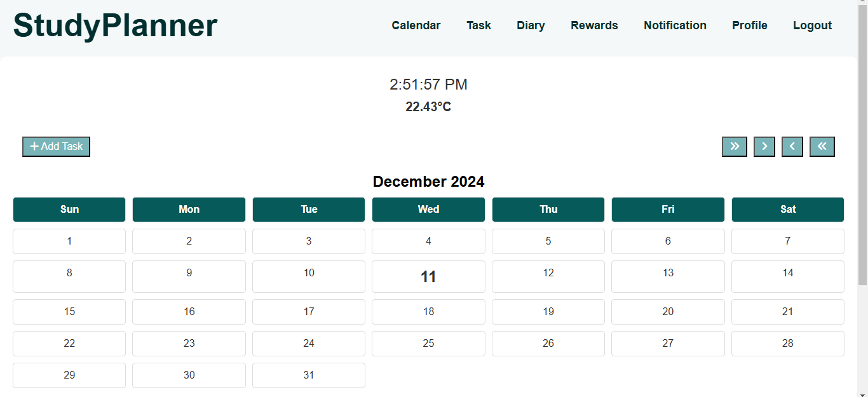Open the Calendar menu item
The height and width of the screenshot is (397, 868).
tap(416, 25)
